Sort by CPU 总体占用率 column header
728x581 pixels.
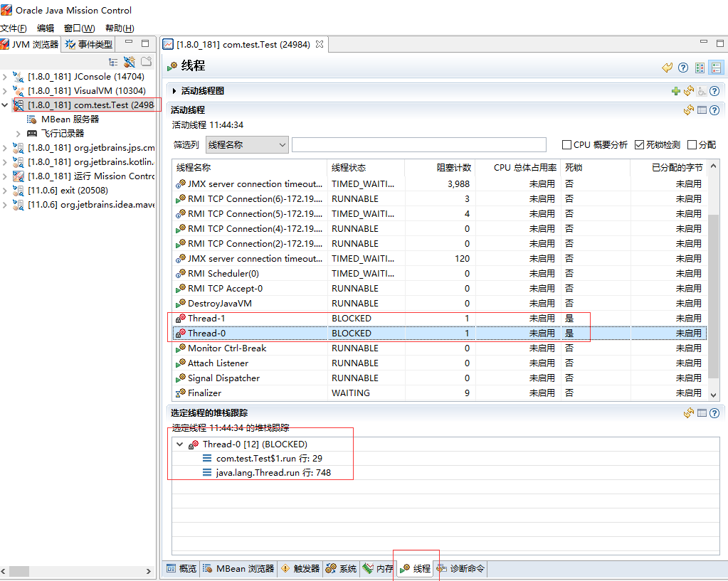point(518,168)
